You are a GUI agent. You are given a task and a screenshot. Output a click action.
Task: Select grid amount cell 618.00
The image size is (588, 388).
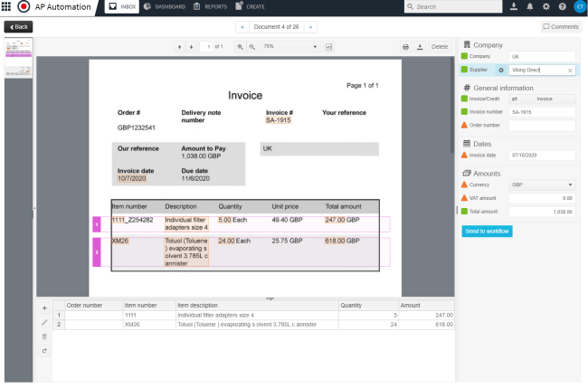click(426, 325)
